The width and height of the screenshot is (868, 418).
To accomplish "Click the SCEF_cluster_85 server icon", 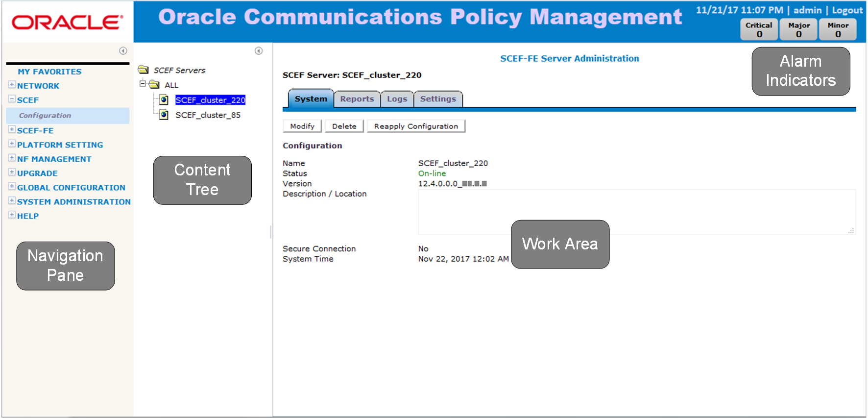I will tap(164, 115).
